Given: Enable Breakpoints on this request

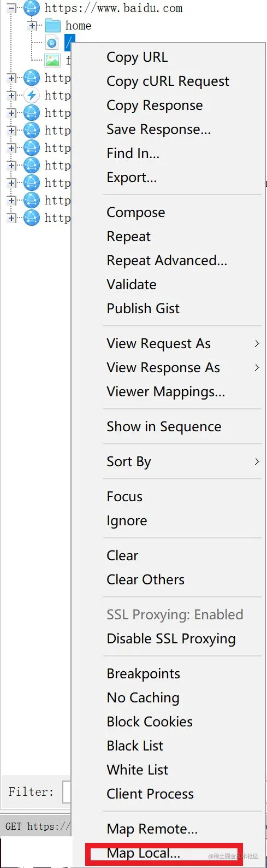Looking at the screenshot, I should pos(143,673).
